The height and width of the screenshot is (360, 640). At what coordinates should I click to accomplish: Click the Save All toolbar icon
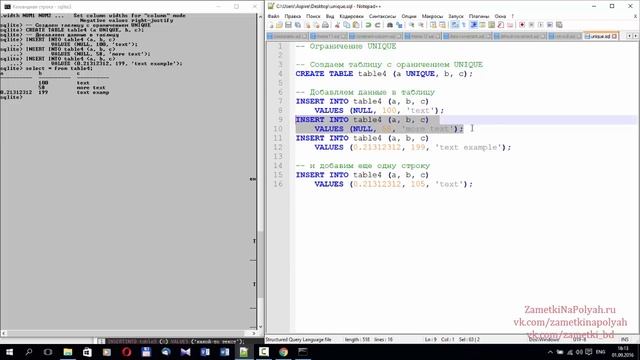297,25
